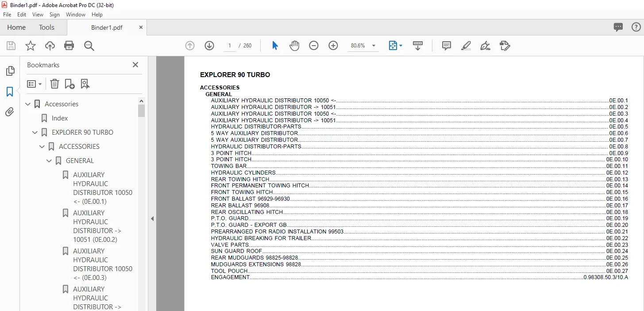644x311 pixels.
Task: Activate the selection arrow tool
Action: pyautogui.click(x=275, y=46)
